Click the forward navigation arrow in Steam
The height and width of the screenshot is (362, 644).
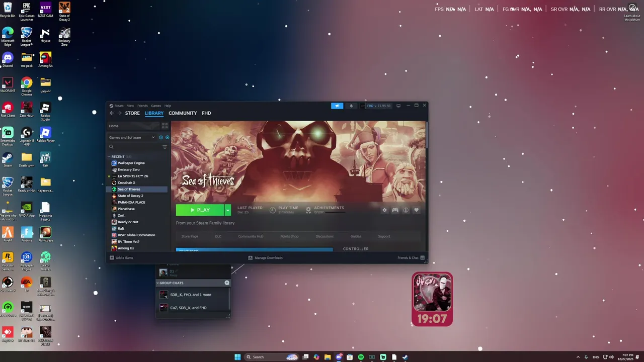(x=119, y=113)
